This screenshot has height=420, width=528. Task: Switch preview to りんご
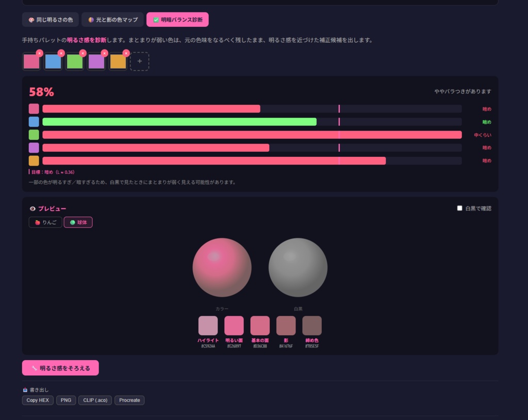pos(45,222)
